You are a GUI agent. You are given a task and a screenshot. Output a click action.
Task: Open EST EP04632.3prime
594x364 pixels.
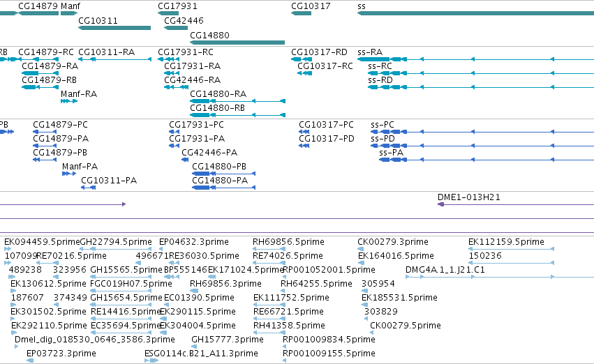[x=194, y=242]
